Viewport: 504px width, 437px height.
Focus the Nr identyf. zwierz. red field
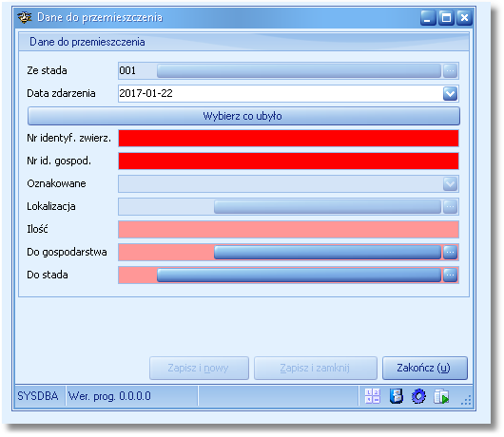coord(288,139)
